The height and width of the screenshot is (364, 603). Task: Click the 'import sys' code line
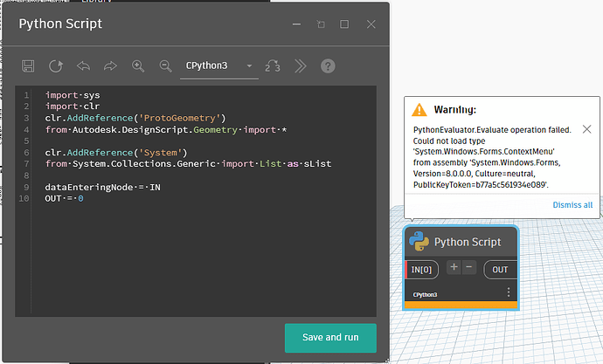coord(73,95)
